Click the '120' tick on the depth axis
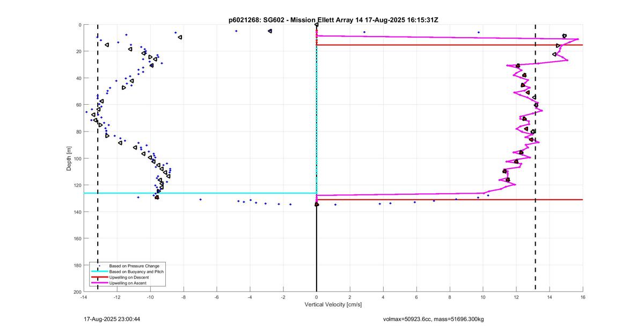This screenshot has width=644, height=328. [77, 185]
